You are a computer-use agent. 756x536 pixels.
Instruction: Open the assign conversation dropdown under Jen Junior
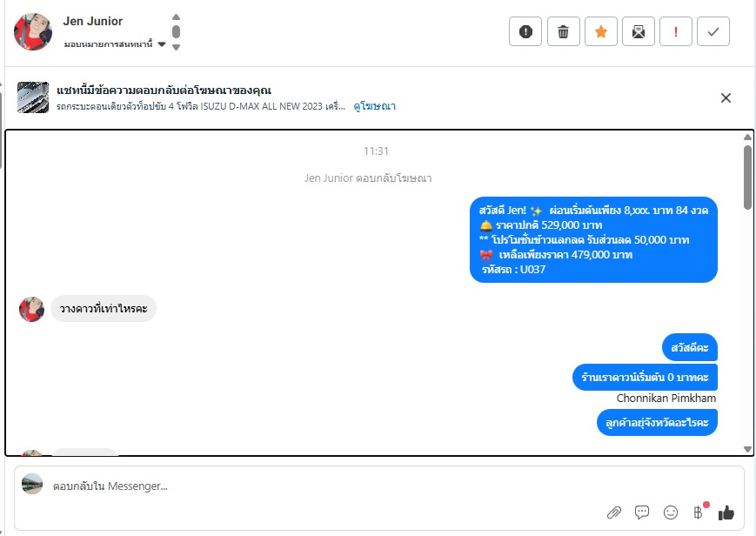pyautogui.click(x=115, y=44)
